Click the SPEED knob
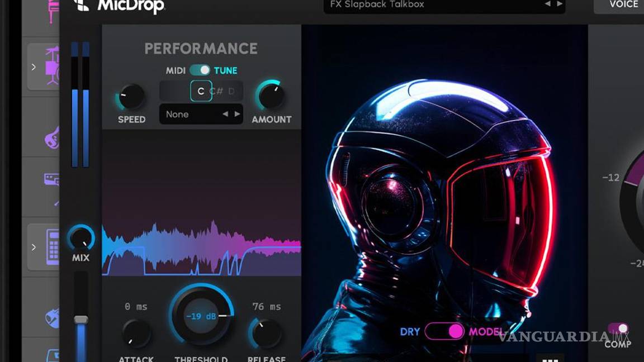This screenshot has height=362, width=644. point(132,97)
